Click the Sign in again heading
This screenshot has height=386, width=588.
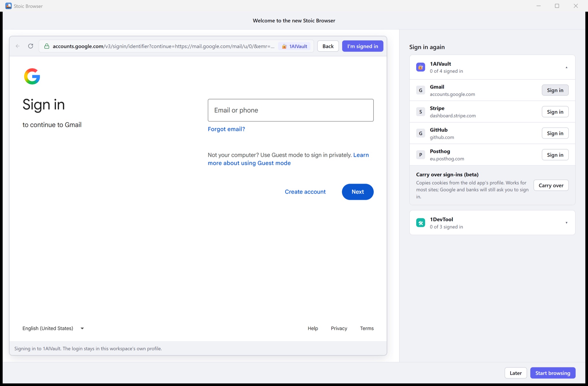[x=427, y=47]
